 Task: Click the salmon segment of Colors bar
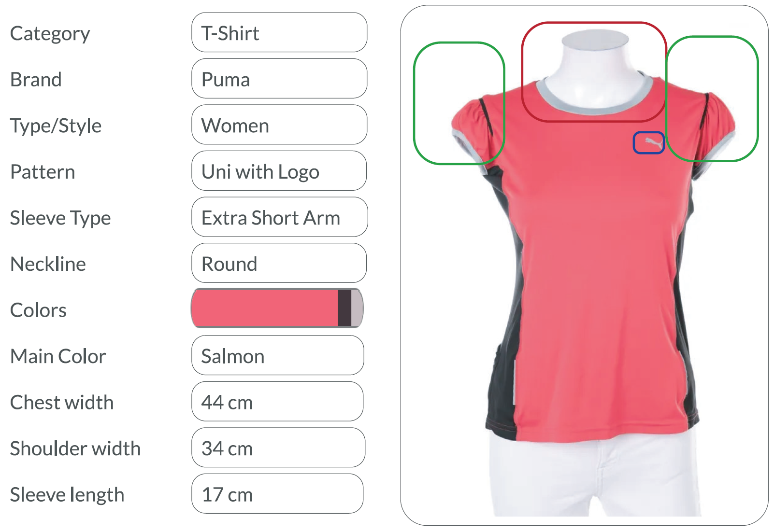pyautogui.click(x=265, y=308)
